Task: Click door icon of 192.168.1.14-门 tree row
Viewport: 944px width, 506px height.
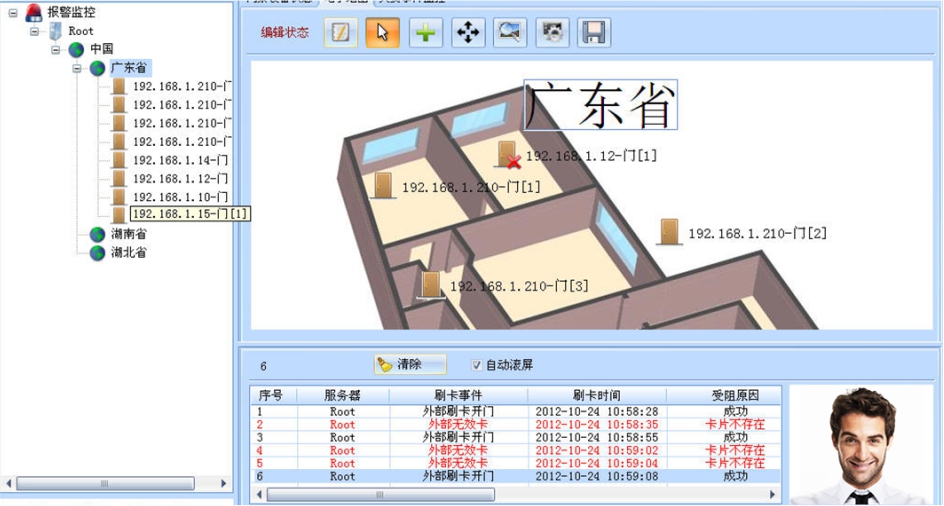Action: [119, 160]
